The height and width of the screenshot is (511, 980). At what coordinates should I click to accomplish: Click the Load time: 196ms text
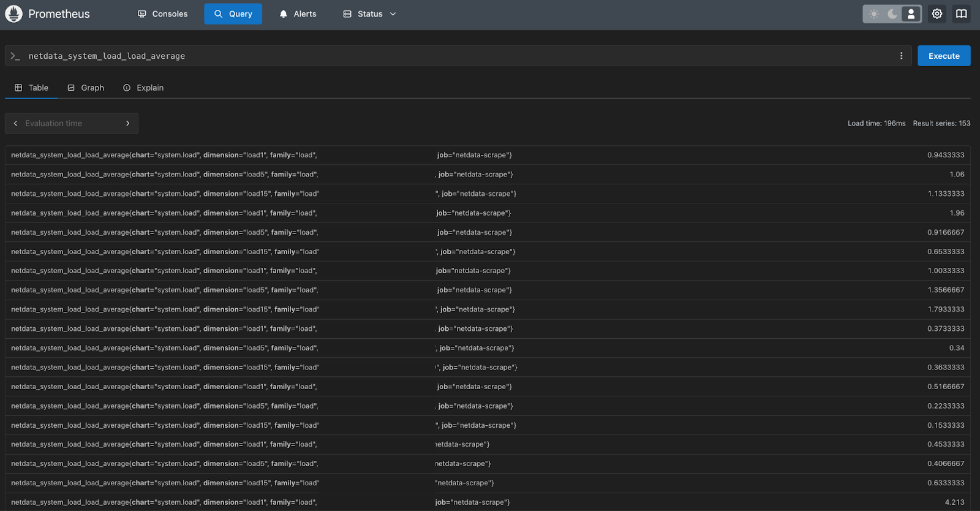pyautogui.click(x=876, y=123)
